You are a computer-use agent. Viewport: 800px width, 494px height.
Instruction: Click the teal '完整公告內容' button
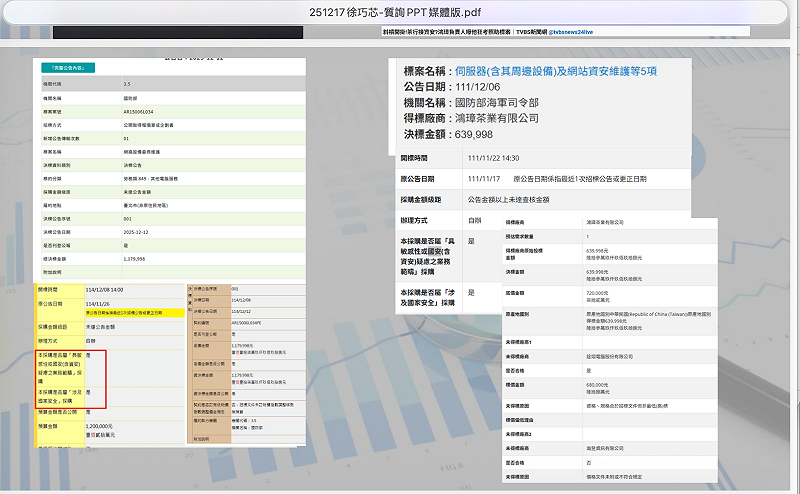click(x=68, y=68)
